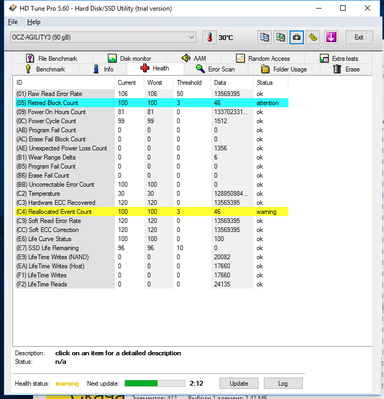Switch to the File Benchmark tab
The width and height of the screenshot is (384, 399).
52,59
